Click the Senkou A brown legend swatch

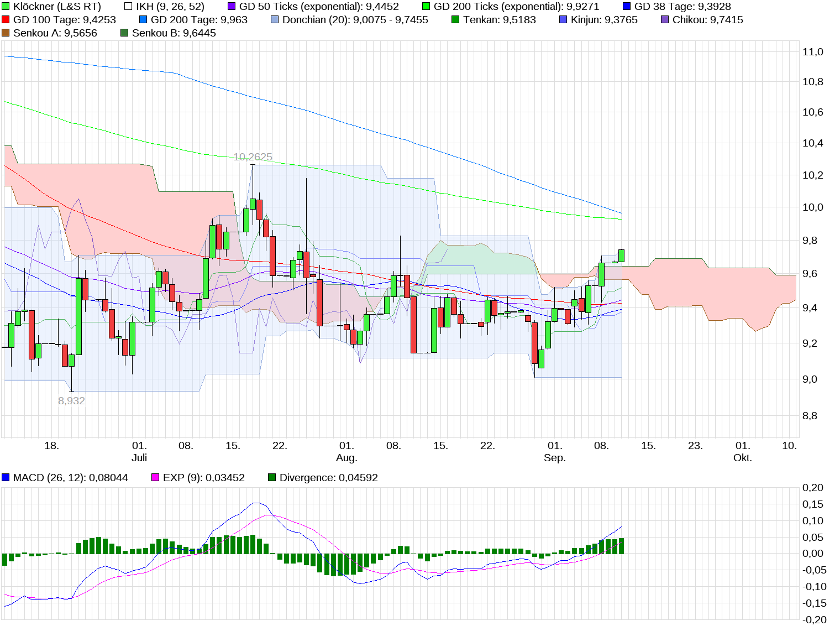(6, 33)
